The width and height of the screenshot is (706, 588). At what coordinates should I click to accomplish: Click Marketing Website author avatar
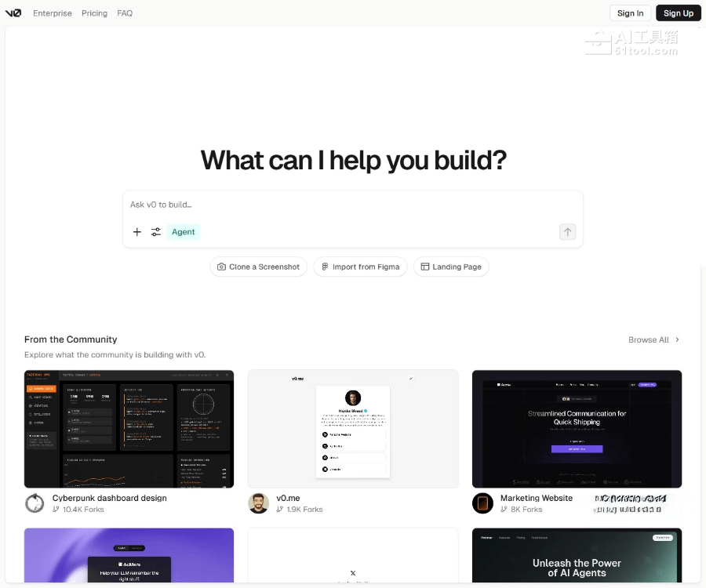(482, 503)
